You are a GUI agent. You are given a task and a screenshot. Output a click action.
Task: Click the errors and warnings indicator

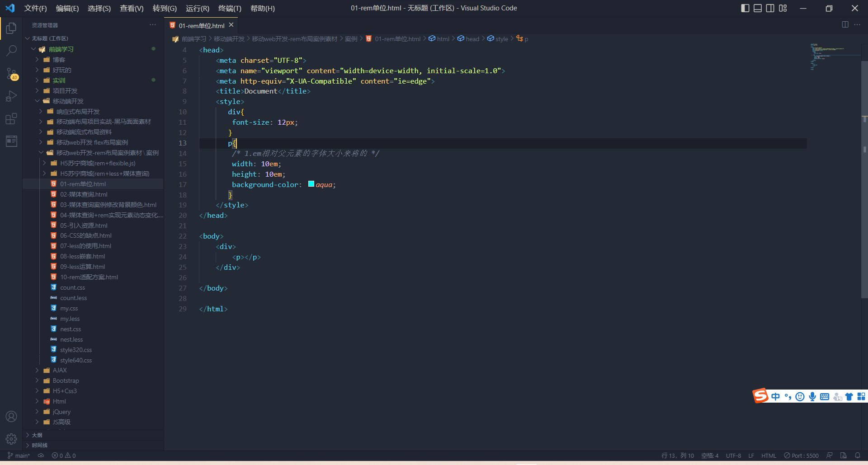click(x=64, y=456)
